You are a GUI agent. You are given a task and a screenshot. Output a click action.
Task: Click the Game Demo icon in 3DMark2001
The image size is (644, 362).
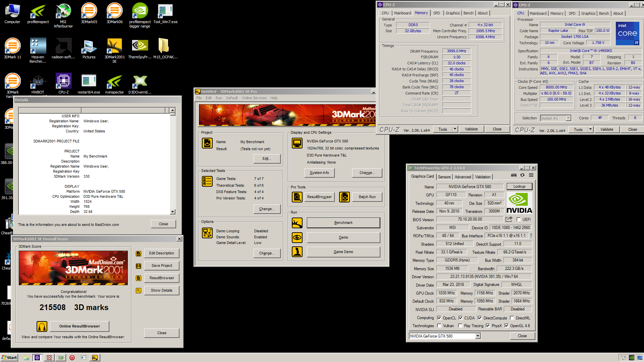(297, 252)
